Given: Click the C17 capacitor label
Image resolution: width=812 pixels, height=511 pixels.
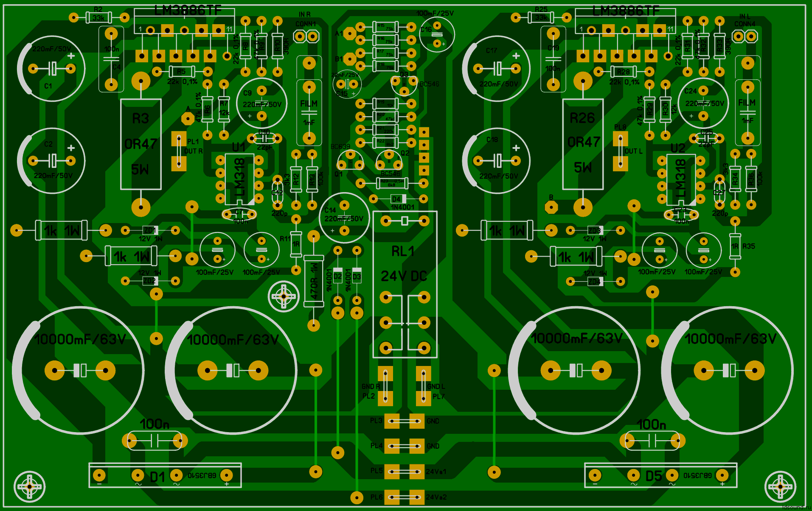Looking at the screenshot, I should pyautogui.click(x=492, y=50).
